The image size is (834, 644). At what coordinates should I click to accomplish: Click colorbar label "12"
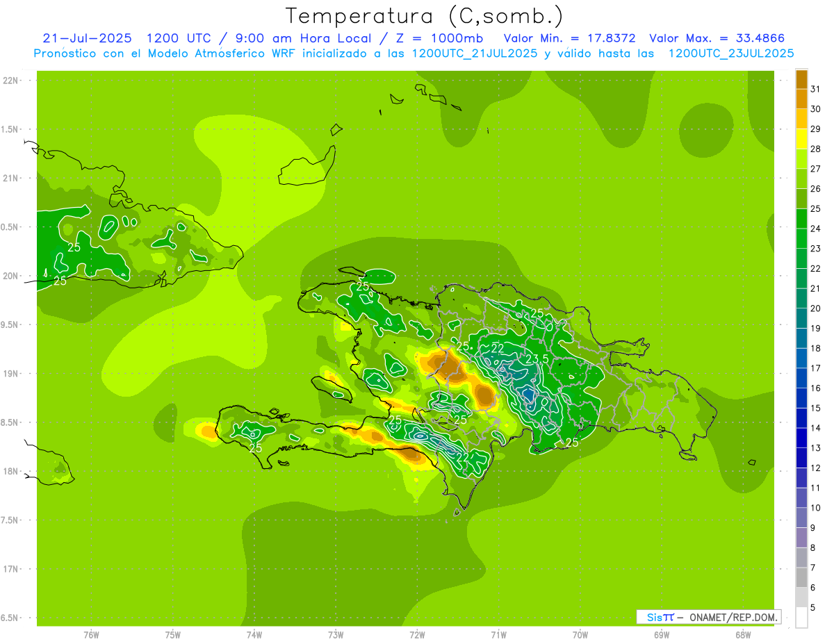(x=816, y=468)
